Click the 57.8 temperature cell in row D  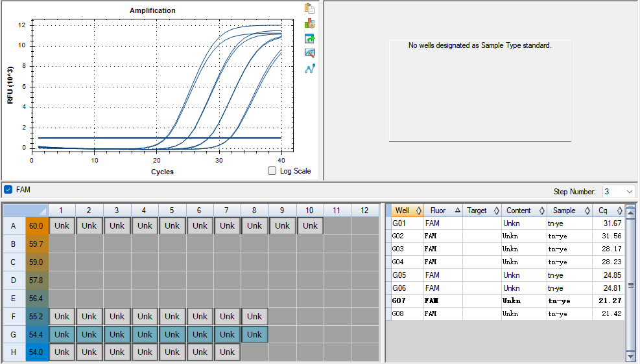pyautogui.click(x=36, y=280)
